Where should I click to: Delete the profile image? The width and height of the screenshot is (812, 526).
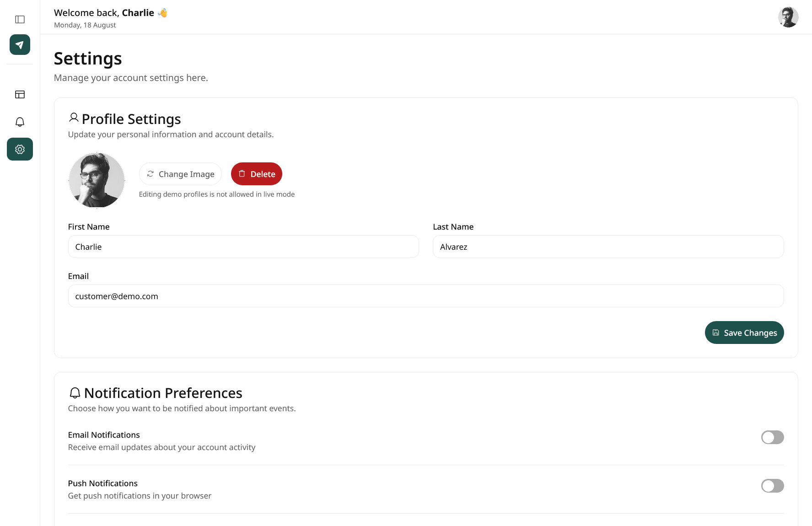click(256, 174)
